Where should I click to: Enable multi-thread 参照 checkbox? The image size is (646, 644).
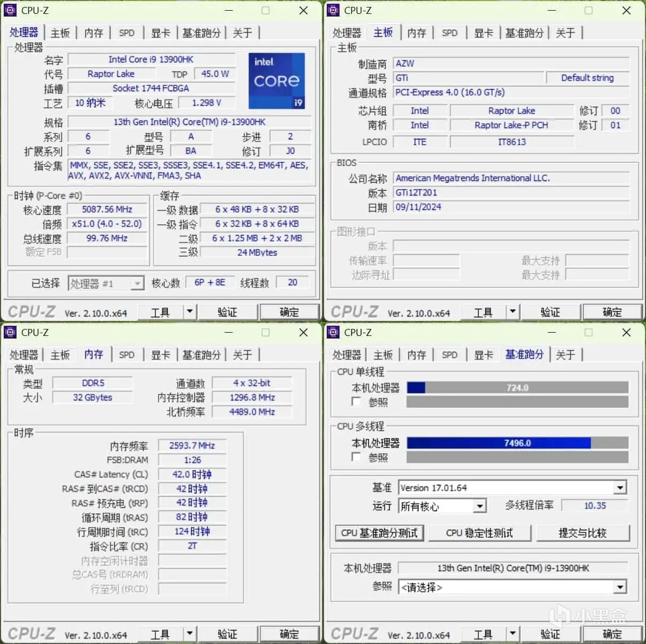click(357, 457)
